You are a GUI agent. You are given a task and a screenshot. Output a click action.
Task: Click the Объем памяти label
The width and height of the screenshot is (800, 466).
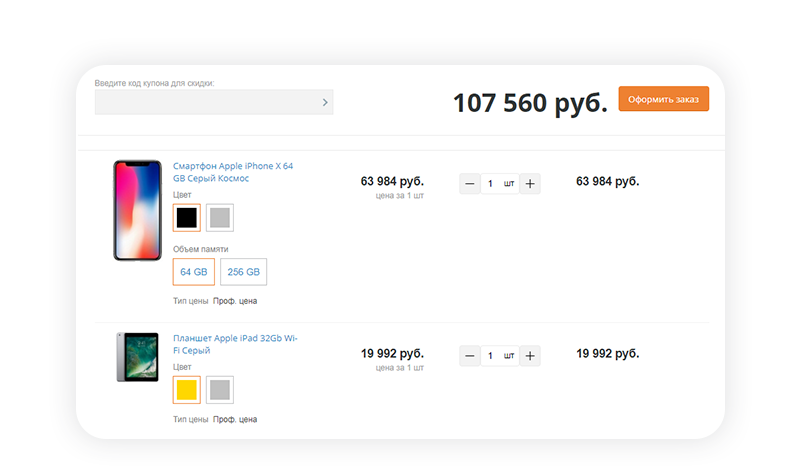(201, 249)
